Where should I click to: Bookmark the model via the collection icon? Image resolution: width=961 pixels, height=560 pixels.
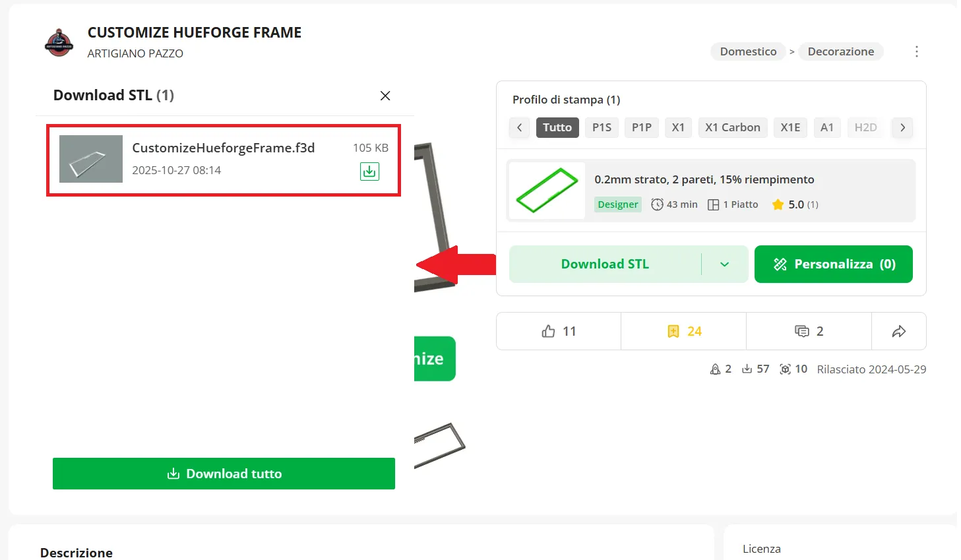click(x=683, y=331)
